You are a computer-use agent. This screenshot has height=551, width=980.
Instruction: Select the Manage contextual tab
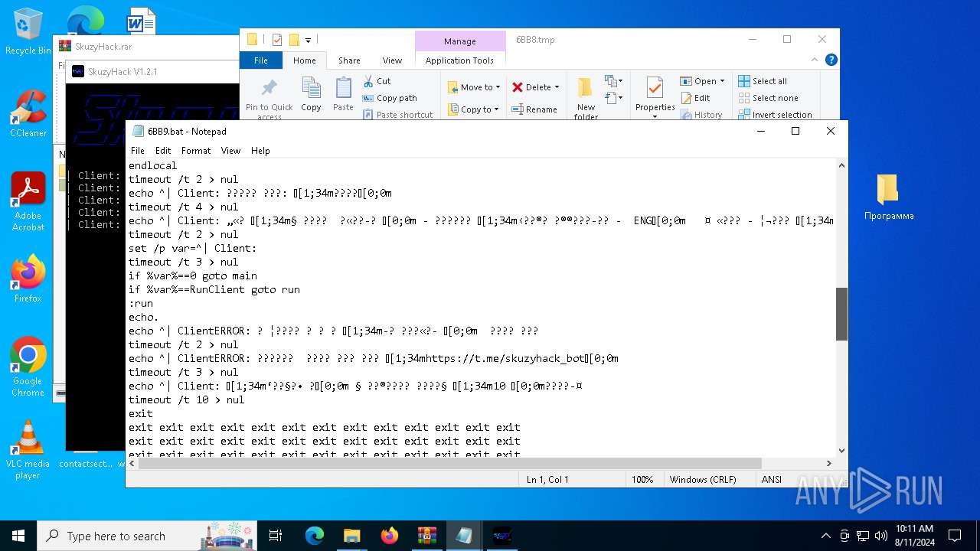[x=460, y=41]
